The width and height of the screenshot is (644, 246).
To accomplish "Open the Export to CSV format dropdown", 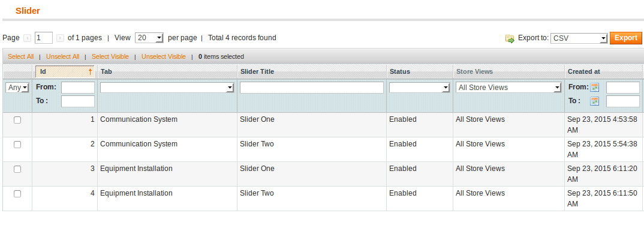I will [x=579, y=38].
